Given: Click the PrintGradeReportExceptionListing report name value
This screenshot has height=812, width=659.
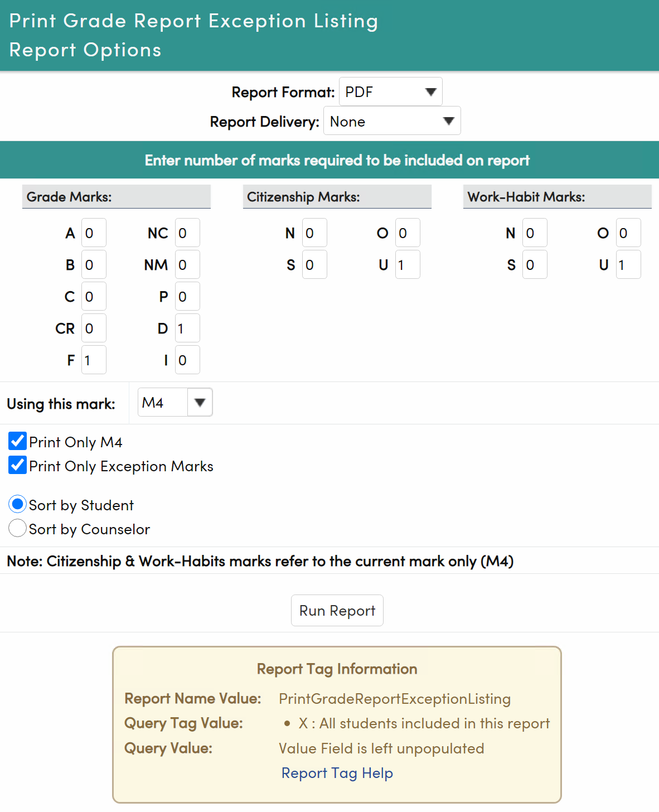Looking at the screenshot, I should pyautogui.click(x=395, y=699).
